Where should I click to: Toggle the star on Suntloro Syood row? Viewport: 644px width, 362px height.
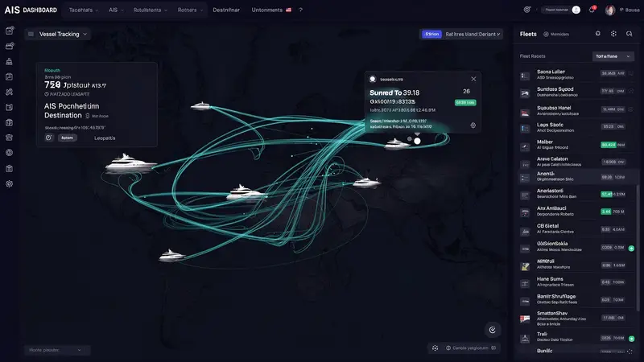[631, 91]
